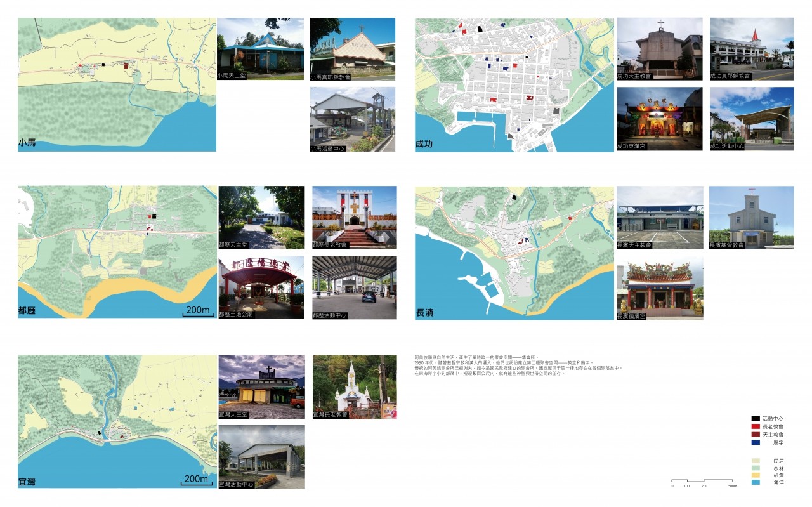The height and width of the screenshot is (507, 812).
Task: Click the 成功 map title label
Action: (424, 144)
